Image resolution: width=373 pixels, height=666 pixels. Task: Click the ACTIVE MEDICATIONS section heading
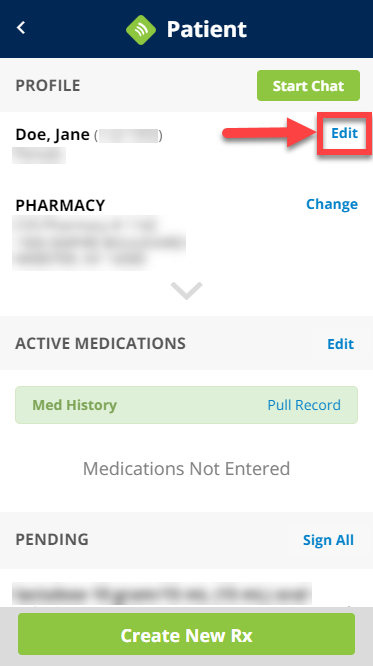coord(100,343)
